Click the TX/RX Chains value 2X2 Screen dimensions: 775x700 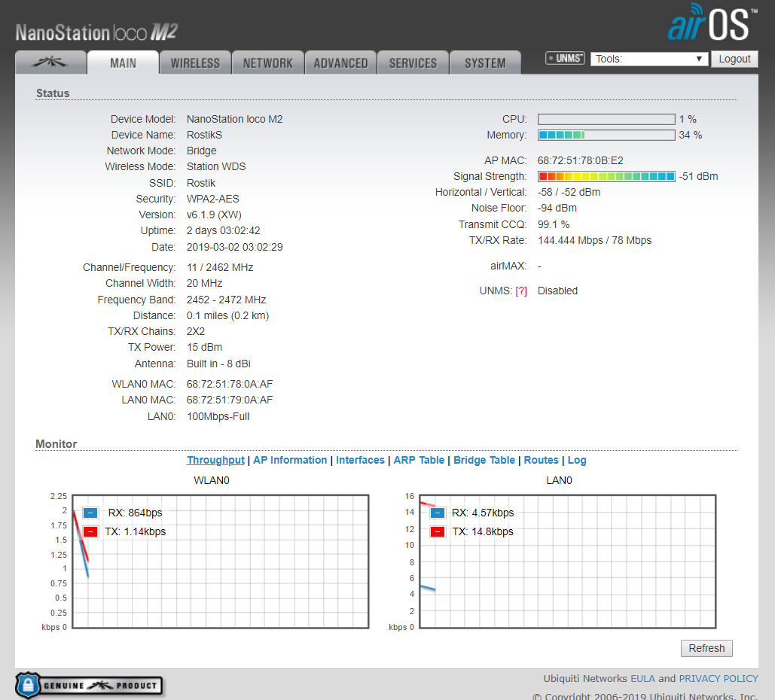196,331
